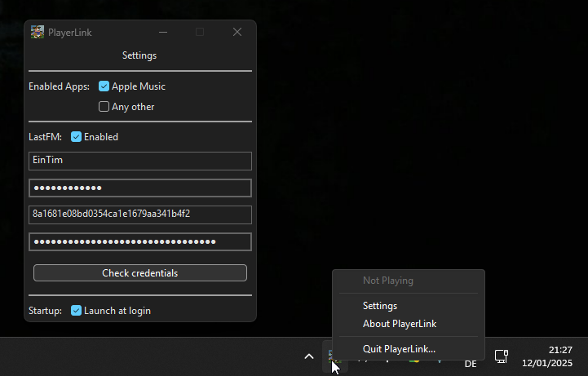Open About PlayerLink from the tray menu
588x376 pixels.
click(400, 324)
